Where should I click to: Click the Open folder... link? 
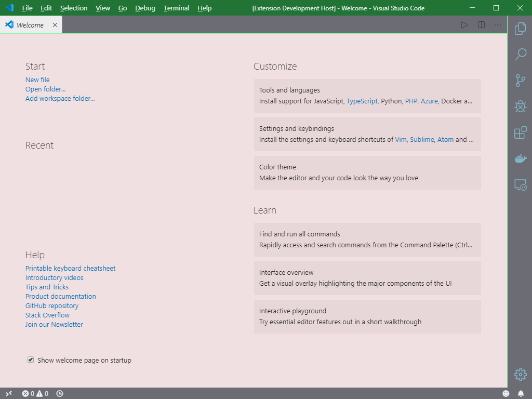click(46, 89)
